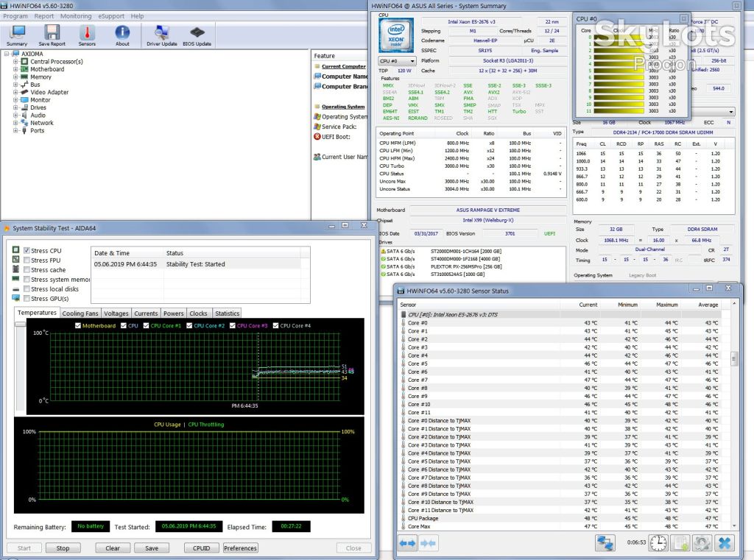Select the Memory node icon in the HWiNFO tree

(x=24, y=77)
